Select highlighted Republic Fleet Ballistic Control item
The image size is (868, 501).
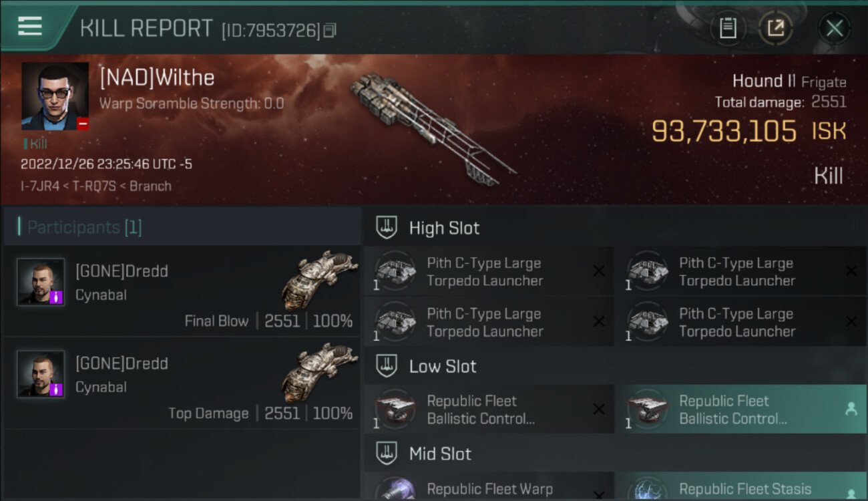(741, 409)
